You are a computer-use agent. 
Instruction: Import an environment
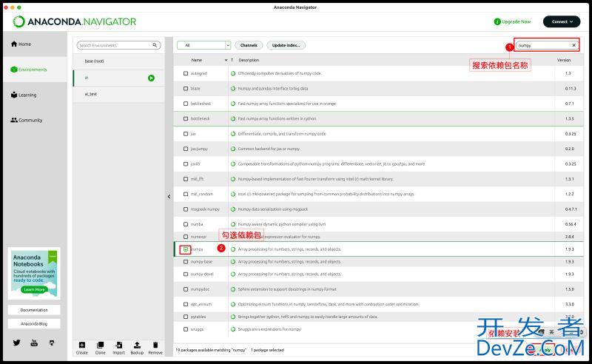[x=118, y=348]
